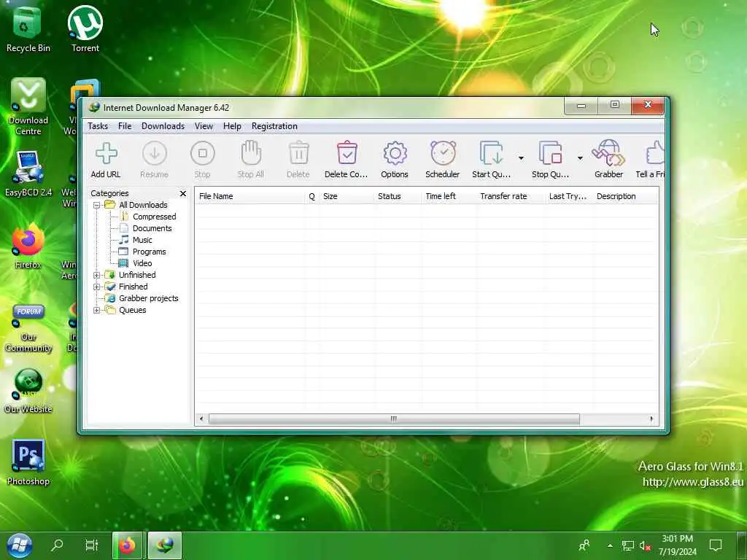Open Start Queue dropdown arrow

point(521,157)
